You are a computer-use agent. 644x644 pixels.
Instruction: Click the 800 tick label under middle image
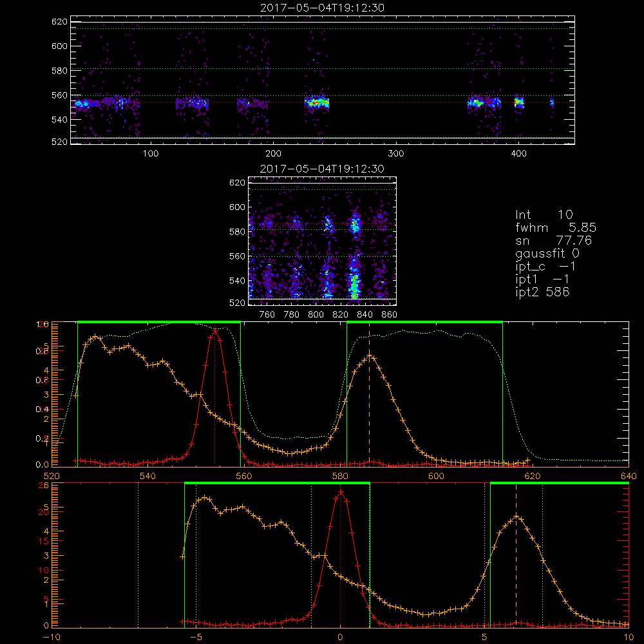click(x=316, y=315)
